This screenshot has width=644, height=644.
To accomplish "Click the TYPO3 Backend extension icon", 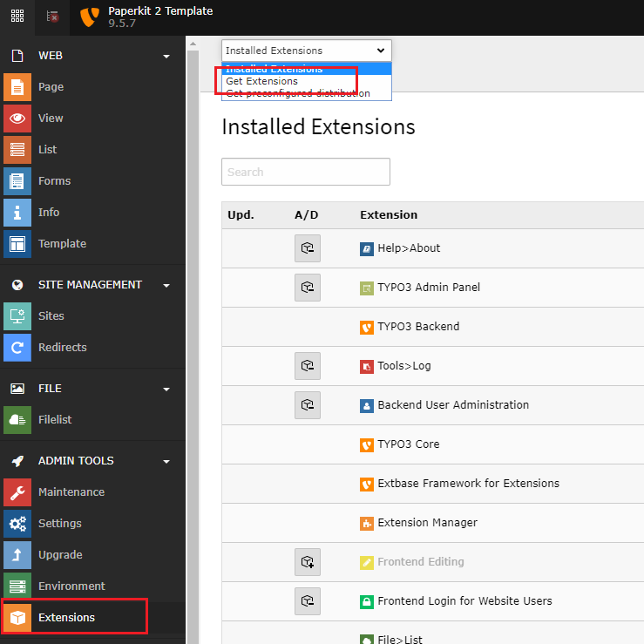I will tap(367, 328).
